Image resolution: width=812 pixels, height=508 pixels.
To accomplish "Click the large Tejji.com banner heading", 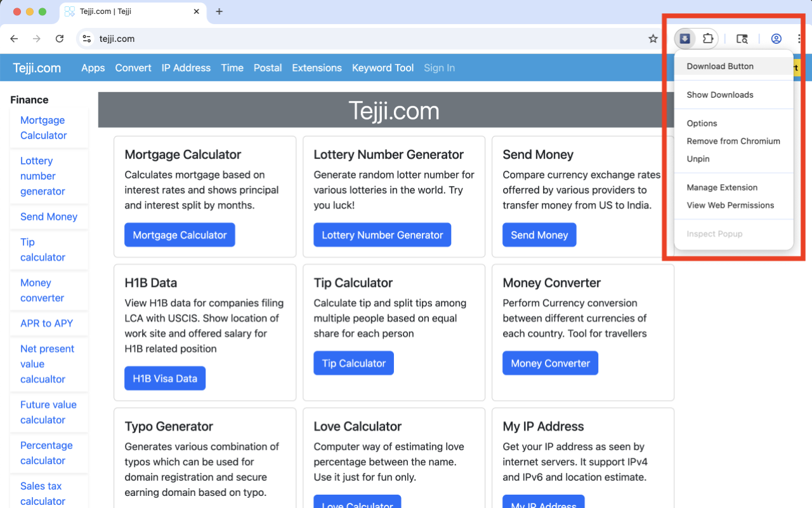I will (x=394, y=111).
